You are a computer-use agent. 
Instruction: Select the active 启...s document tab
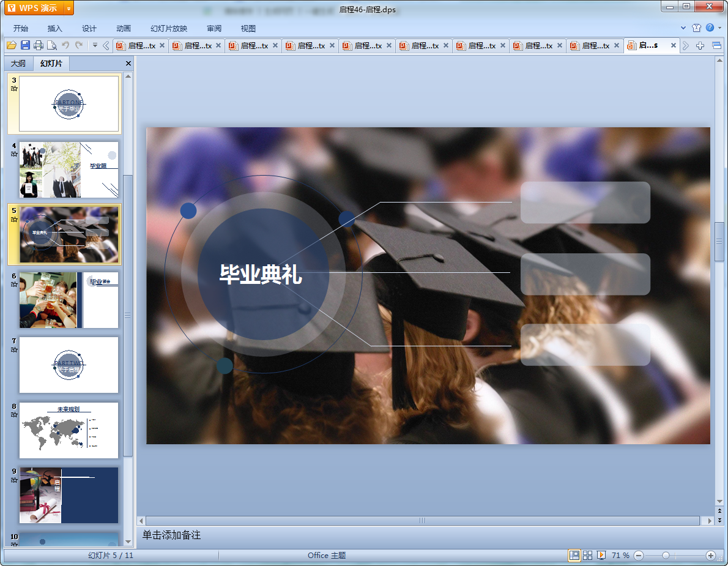coord(648,45)
